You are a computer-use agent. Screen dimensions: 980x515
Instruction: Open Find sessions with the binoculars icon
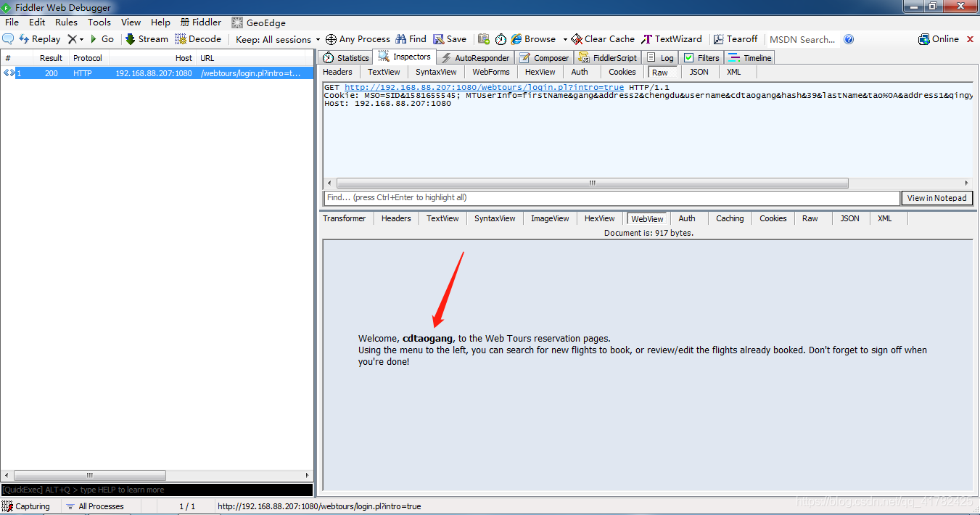click(411, 39)
